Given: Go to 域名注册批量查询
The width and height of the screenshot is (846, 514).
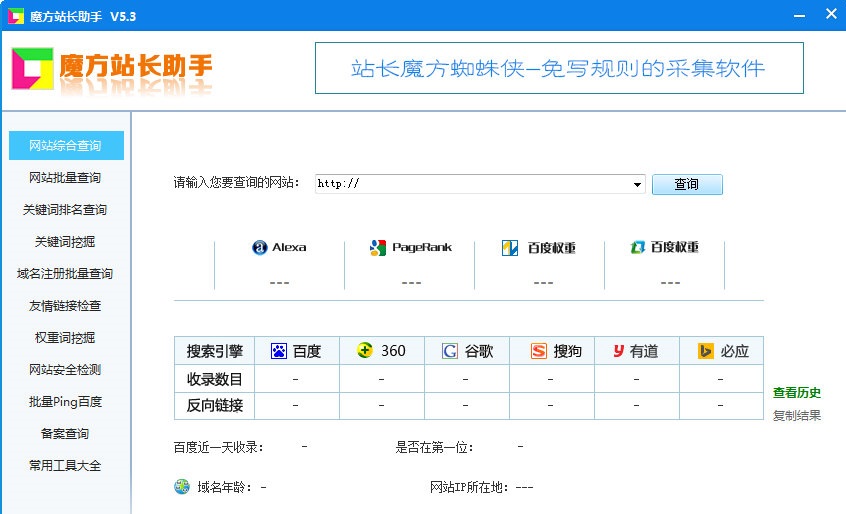Looking at the screenshot, I should [65, 273].
